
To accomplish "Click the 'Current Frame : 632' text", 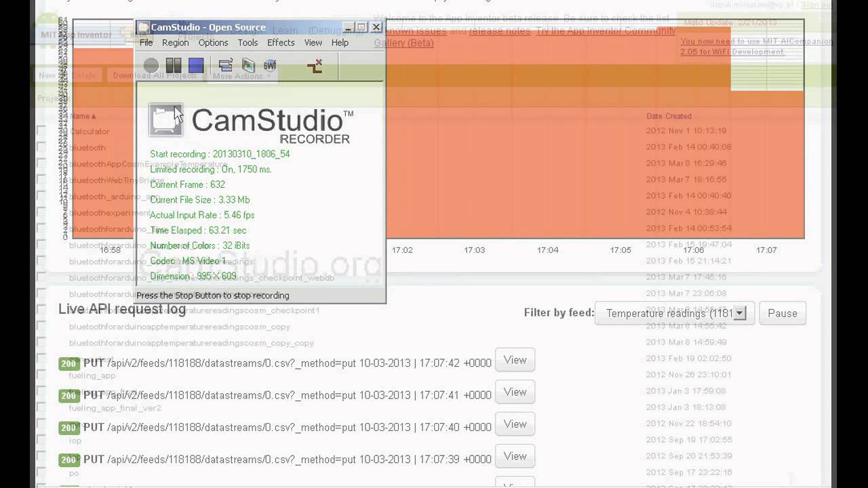I will tap(187, 184).
